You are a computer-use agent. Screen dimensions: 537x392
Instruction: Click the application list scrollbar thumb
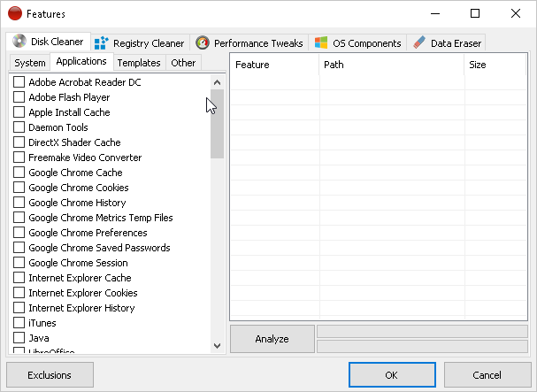pyautogui.click(x=217, y=124)
